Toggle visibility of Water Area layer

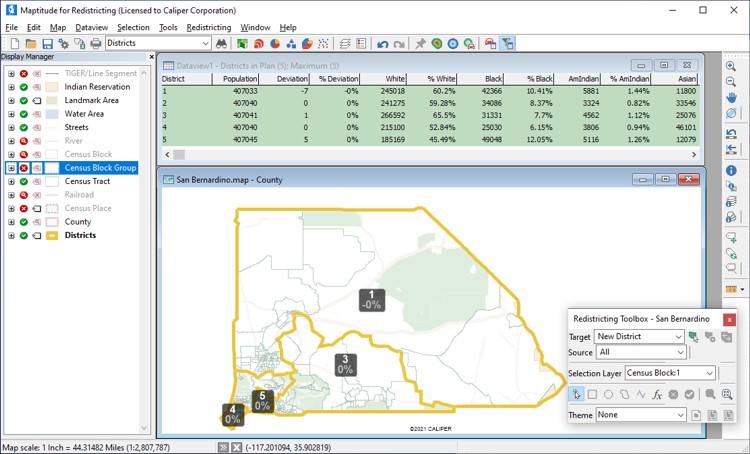[24, 114]
